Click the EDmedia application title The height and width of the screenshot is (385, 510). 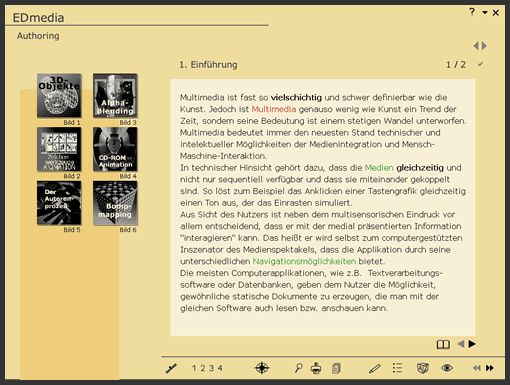tap(38, 18)
